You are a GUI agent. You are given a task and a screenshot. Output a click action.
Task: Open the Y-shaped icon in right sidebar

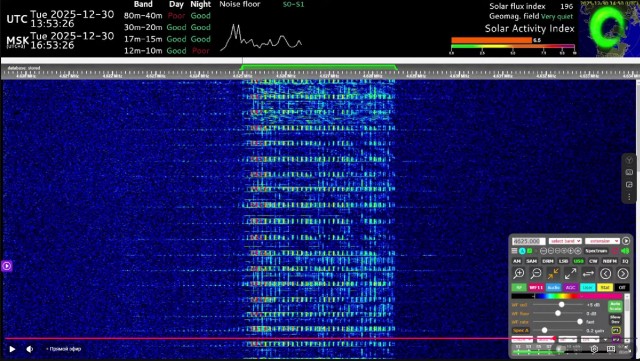pos(629,160)
